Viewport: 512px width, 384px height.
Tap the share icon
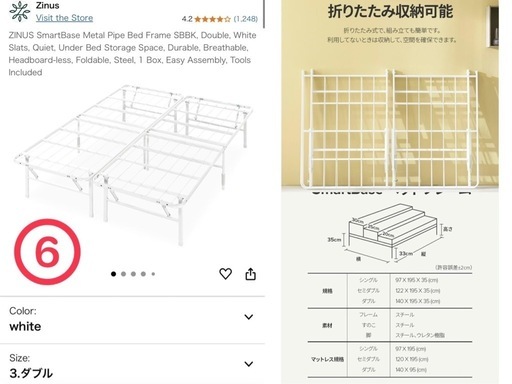click(x=251, y=274)
